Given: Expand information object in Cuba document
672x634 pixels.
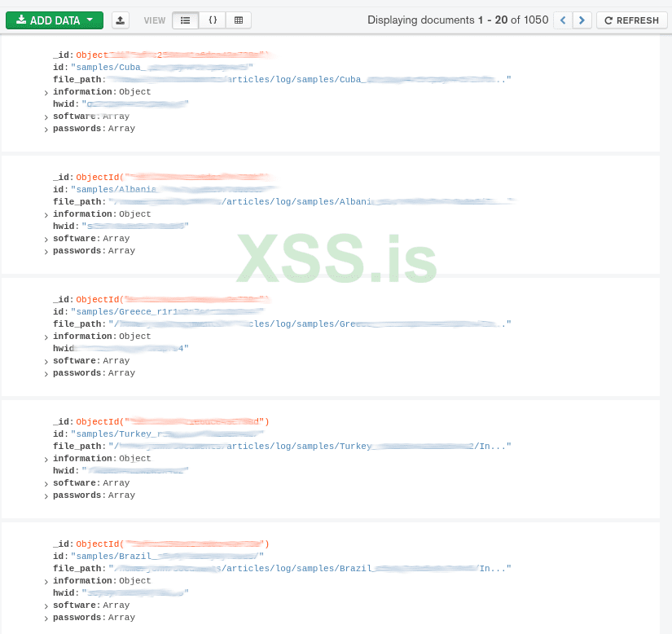Looking at the screenshot, I should (x=46, y=93).
